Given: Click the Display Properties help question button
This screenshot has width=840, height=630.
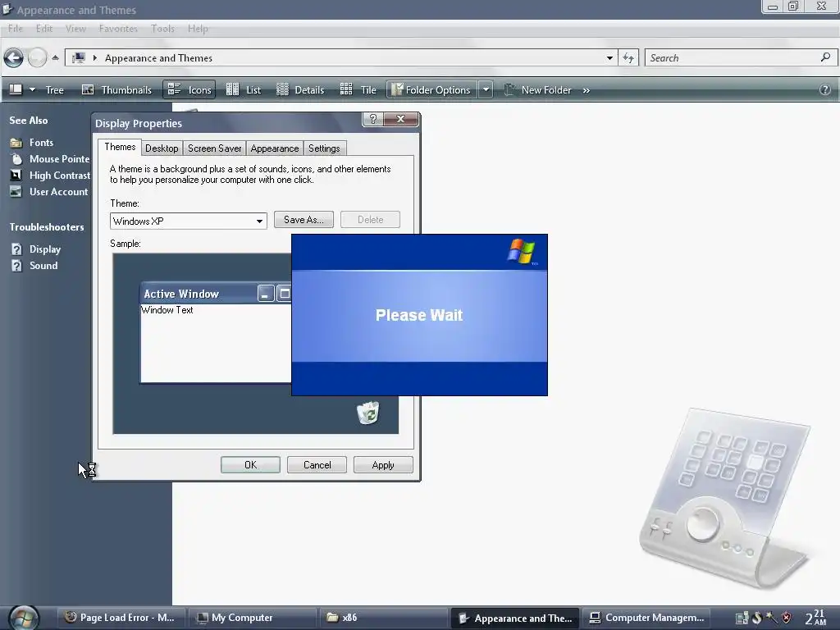Looking at the screenshot, I should pos(373,119).
